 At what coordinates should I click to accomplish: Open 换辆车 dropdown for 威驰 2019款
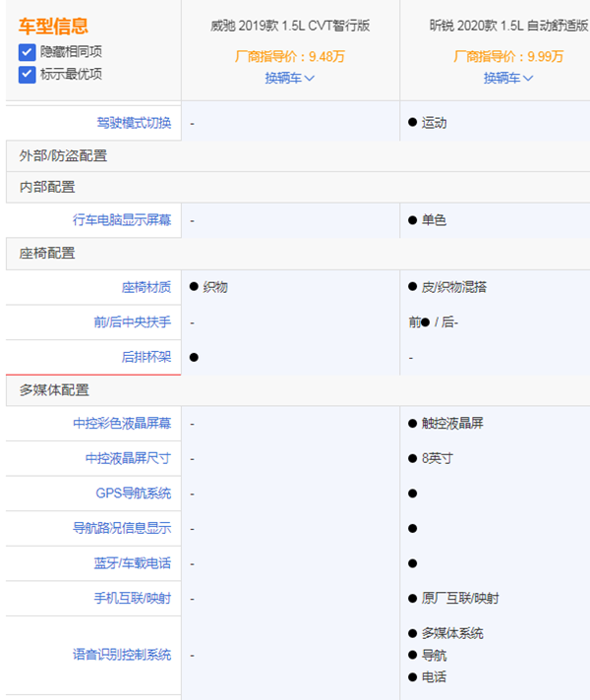coord(289,78)
